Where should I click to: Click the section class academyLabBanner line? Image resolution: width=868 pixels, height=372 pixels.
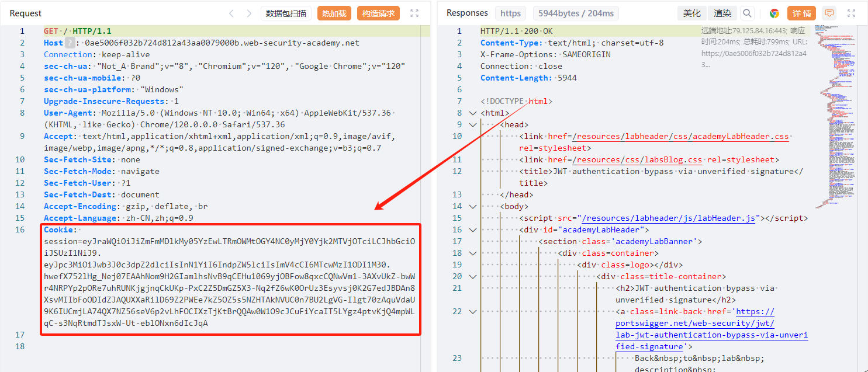620,241
